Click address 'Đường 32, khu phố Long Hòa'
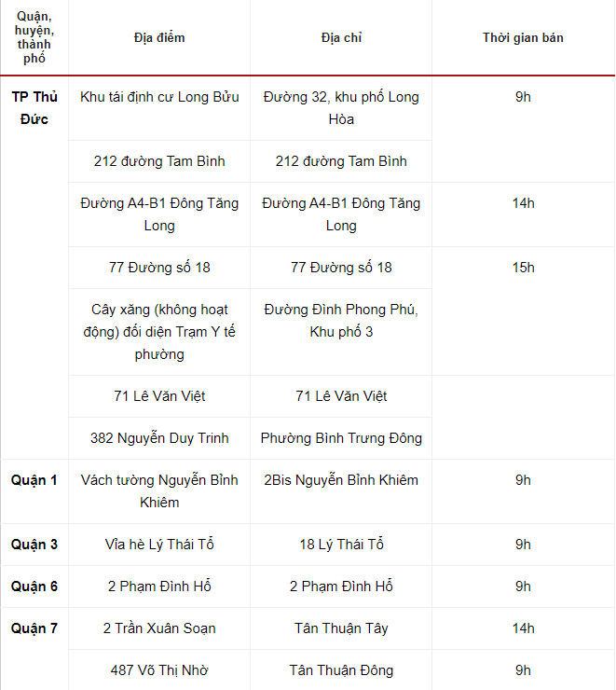This screenshot has height=690, width=616. click(x=341, y=108)
